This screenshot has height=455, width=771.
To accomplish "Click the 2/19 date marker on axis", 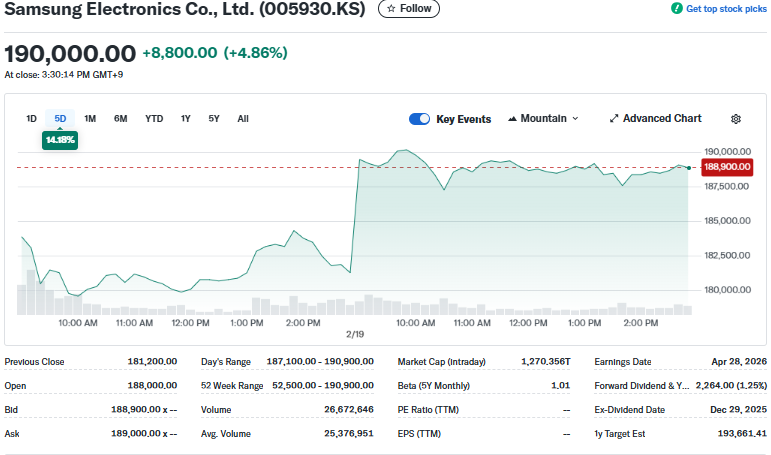I will (x=355, y=334).
